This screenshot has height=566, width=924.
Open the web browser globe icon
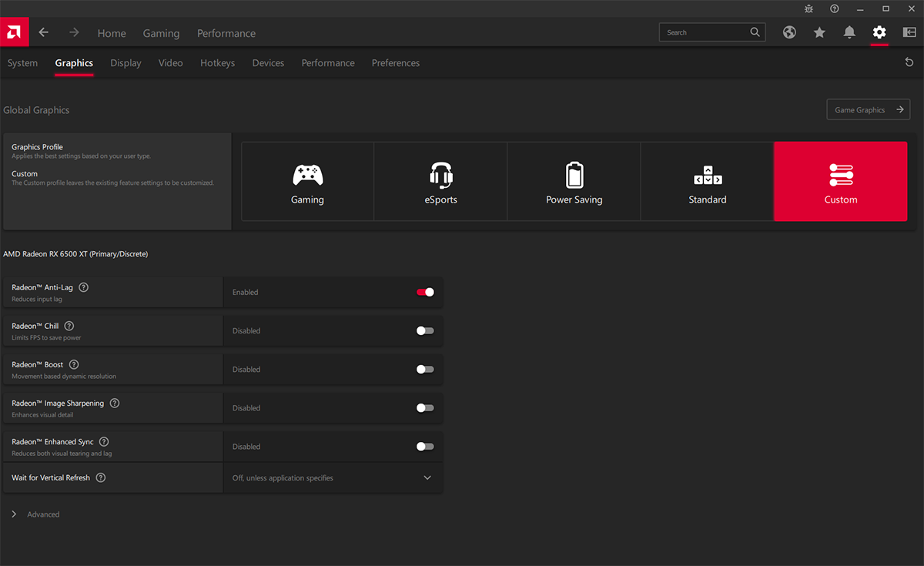(x=789, y=32)
